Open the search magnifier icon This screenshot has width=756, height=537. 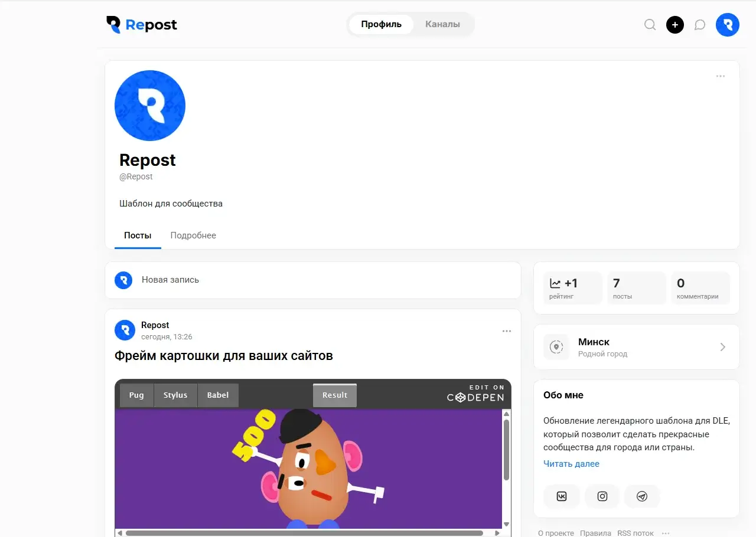[x=650, y=25]
